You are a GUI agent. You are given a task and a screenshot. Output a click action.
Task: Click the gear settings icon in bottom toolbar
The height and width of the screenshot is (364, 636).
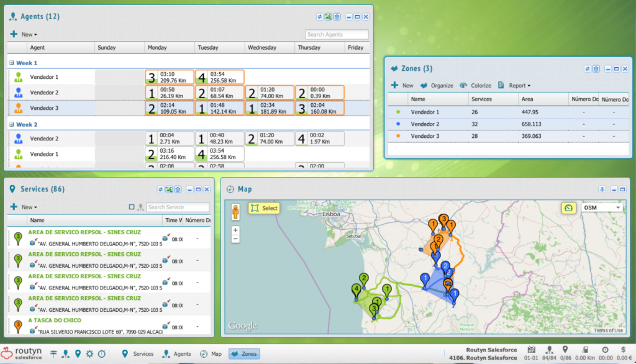point(89,353)
